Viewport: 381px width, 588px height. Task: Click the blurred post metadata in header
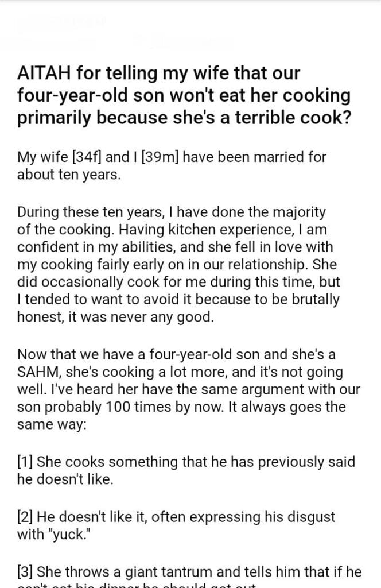[184, 41]
